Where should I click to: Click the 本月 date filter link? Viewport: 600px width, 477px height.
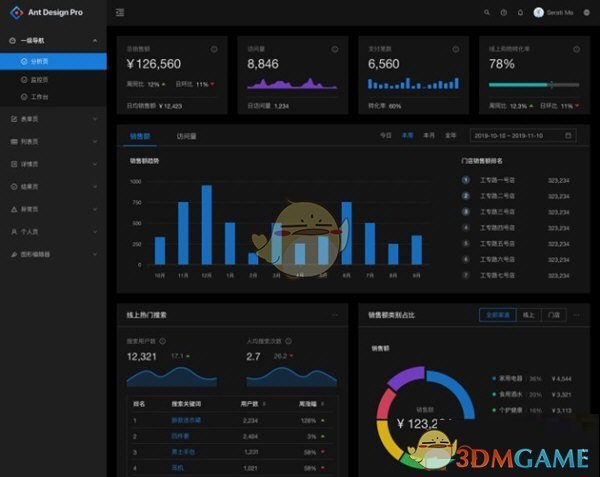(x=429, y=135)
